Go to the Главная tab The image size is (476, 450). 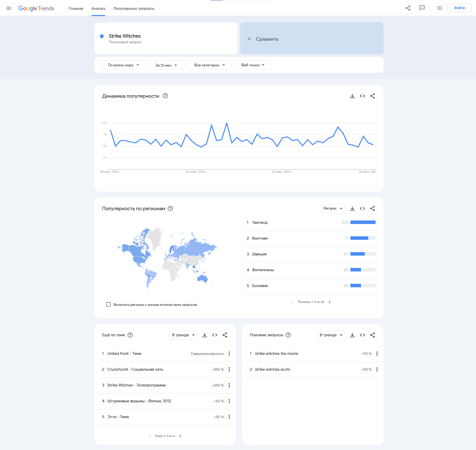click(x=76, y=8)
